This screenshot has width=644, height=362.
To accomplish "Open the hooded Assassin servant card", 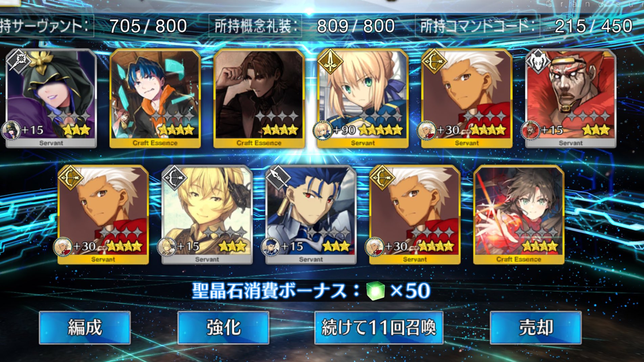I will click(x=51, y=98).
